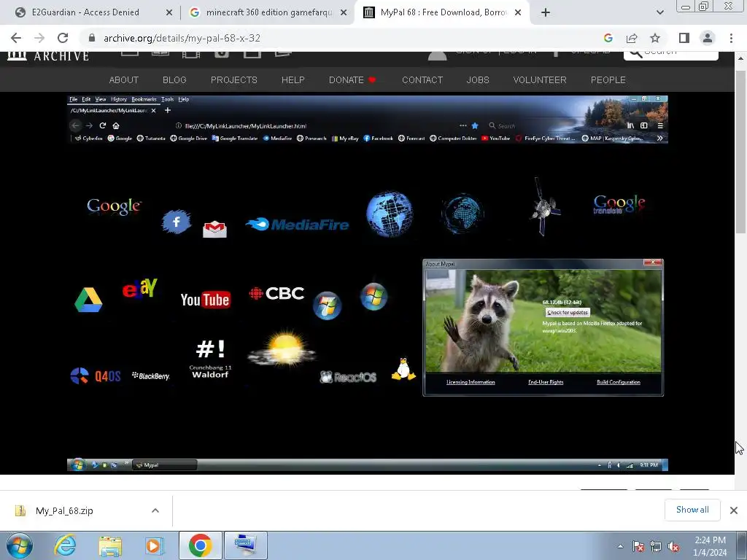Launch Internet Explorer from the taskbar
Image resolution: width=747 pixels, height=560 pixels.
(65, 545)
